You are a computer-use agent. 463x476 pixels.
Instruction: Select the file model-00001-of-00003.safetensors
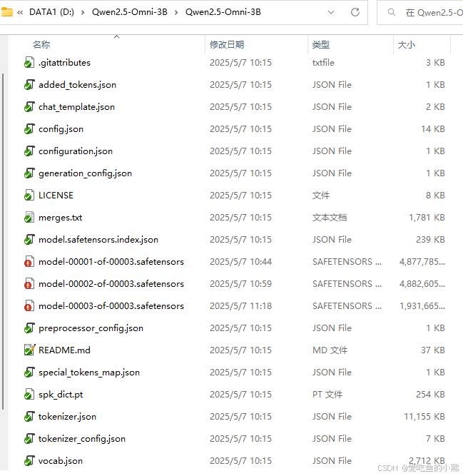tap(111, 262)
